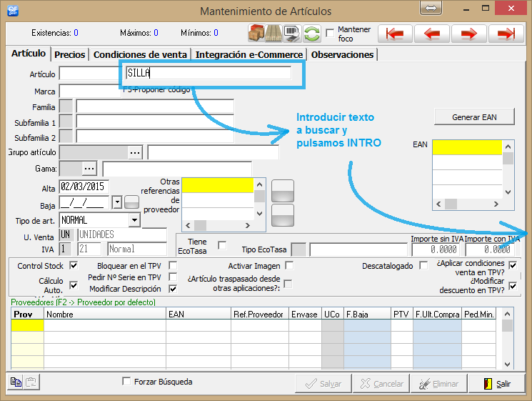
Task: Check the Descatalogado checkbox
Action: tap(423, 265)
